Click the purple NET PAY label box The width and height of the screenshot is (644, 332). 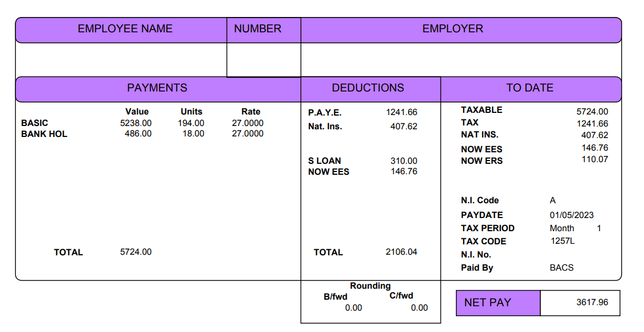498,303
